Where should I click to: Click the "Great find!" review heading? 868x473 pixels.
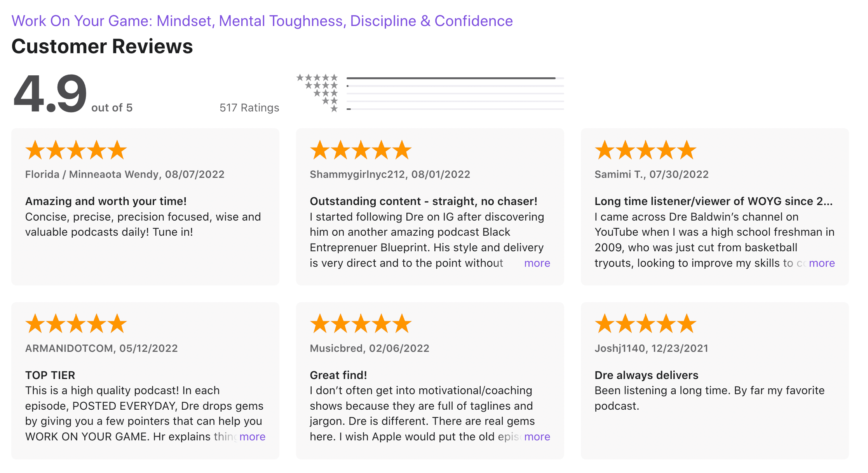tap(338, 375)
